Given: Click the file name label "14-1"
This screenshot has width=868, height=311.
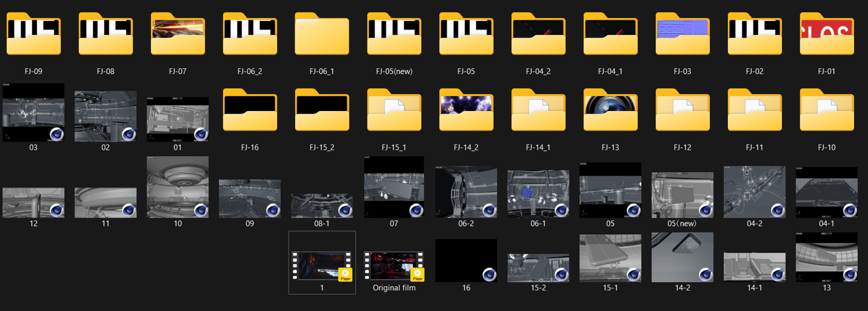Looking at the screenshot, I should (x=755, y=288).
